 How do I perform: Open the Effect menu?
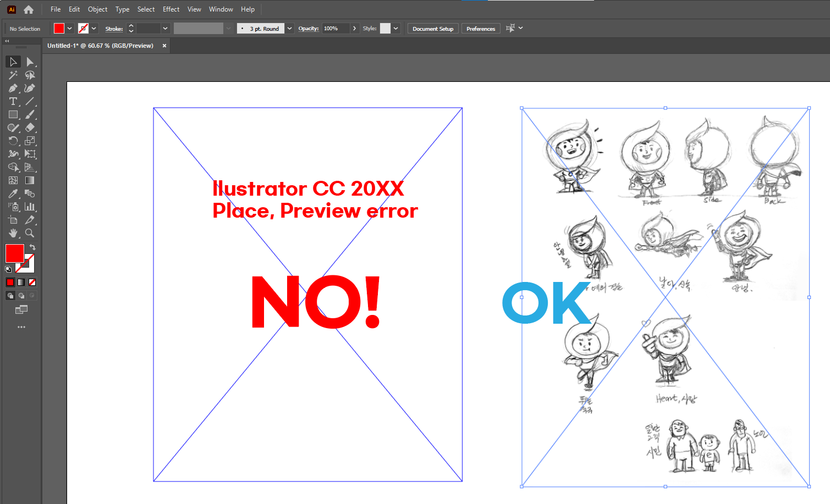click(x=171, y=9)
